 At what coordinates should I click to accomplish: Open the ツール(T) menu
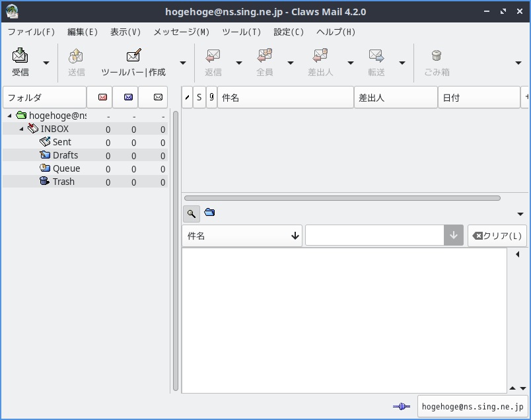tap(242, 32)
